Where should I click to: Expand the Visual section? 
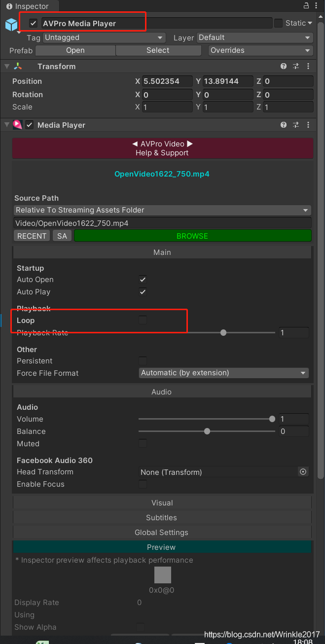tap(162, 503)
